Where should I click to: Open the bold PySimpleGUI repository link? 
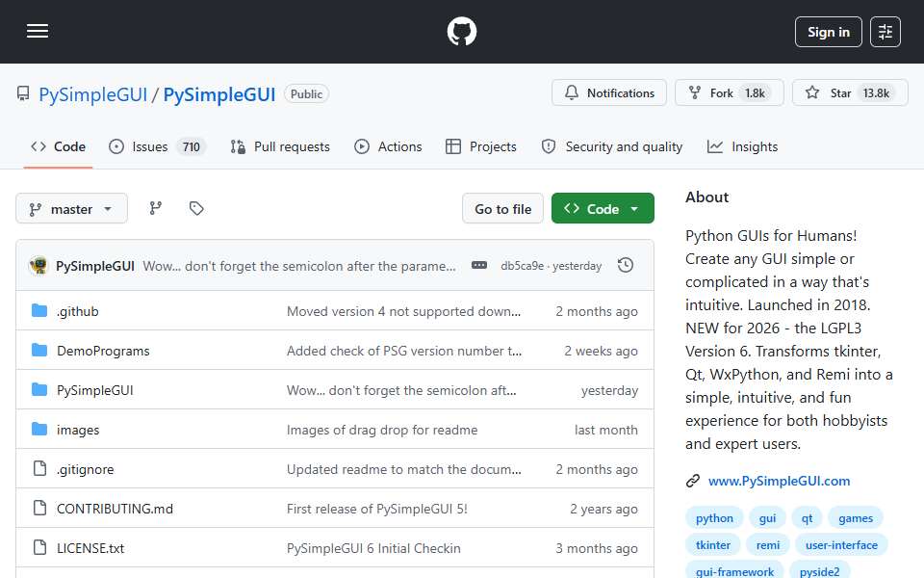pyautogui.click(x=218, y=94)
